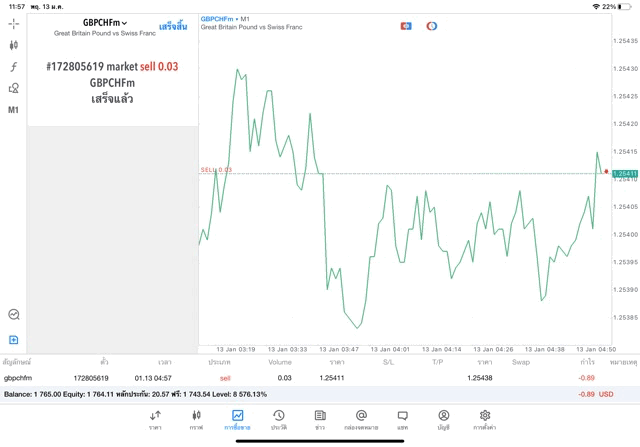Click the new order icon at bottom-left
Viewport: 640px width, 447px height.
pos(13,339)
